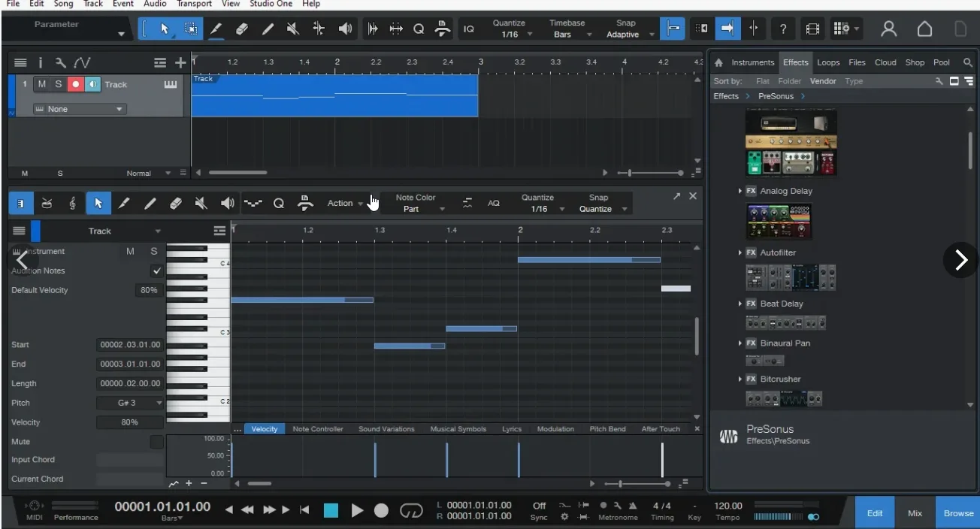Expand the Analog Delay effect entry
980x529 pixels.
click(740, 192)
